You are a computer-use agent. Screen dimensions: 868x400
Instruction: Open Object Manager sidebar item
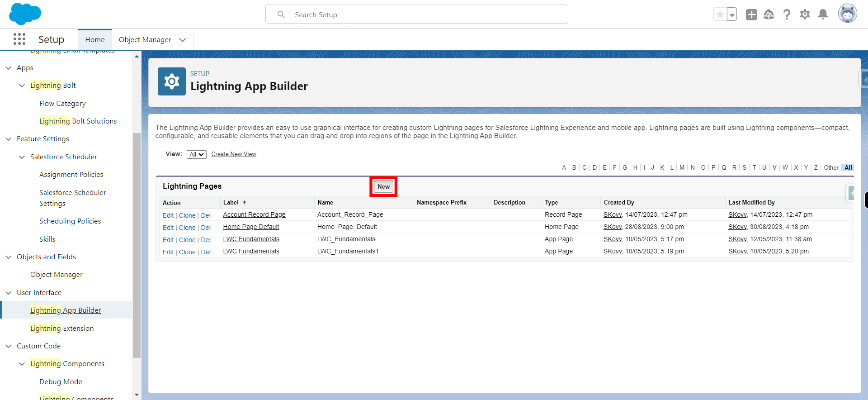[x=57, y=274]
